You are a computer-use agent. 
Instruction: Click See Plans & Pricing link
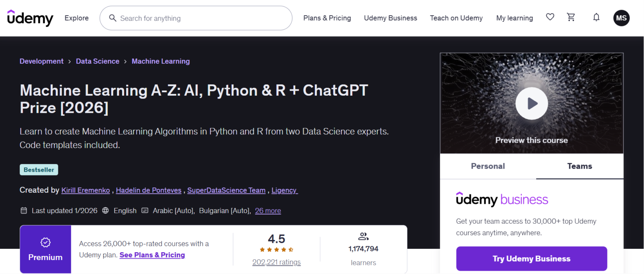pos(152,255)
